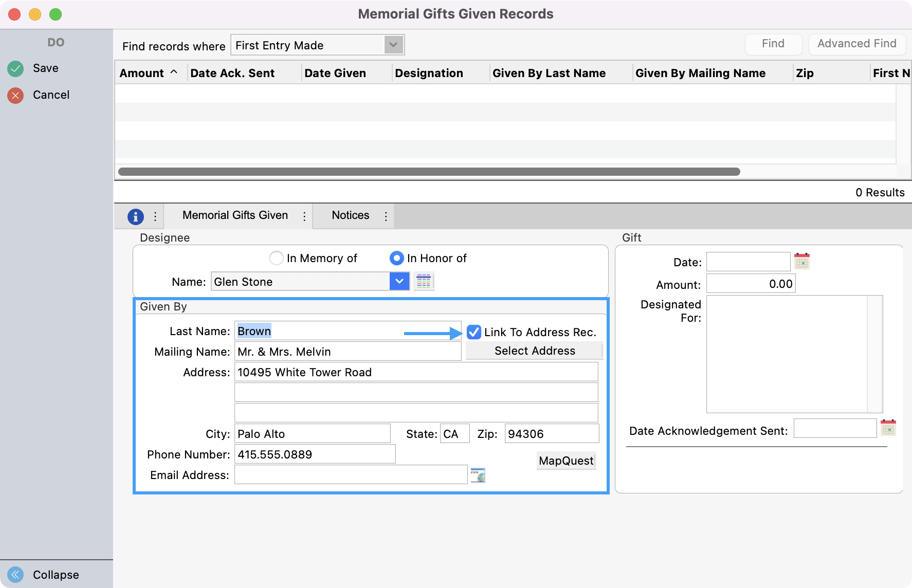The image size is (912, 588).
Task: Click the MapQuest button
Action: click(x=566, y=461)
